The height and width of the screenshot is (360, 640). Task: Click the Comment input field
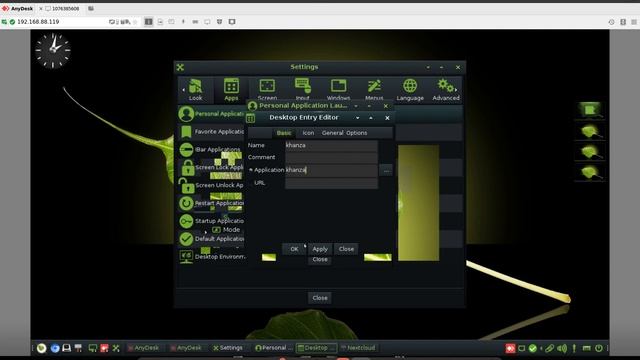click(331, 157)
